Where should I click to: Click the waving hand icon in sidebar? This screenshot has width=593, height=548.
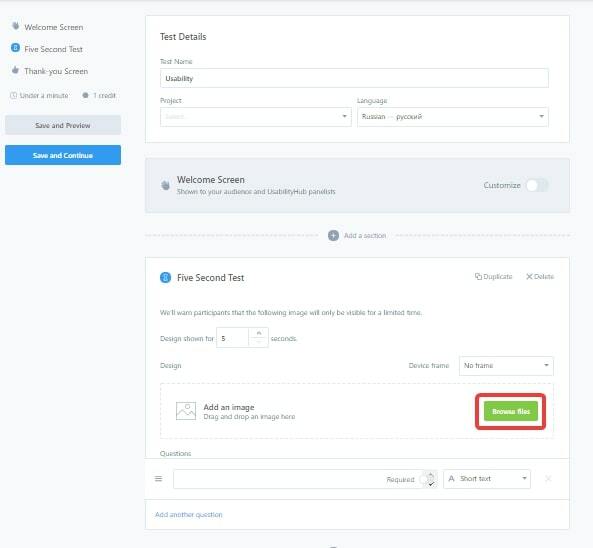click(x=16, y=26)
